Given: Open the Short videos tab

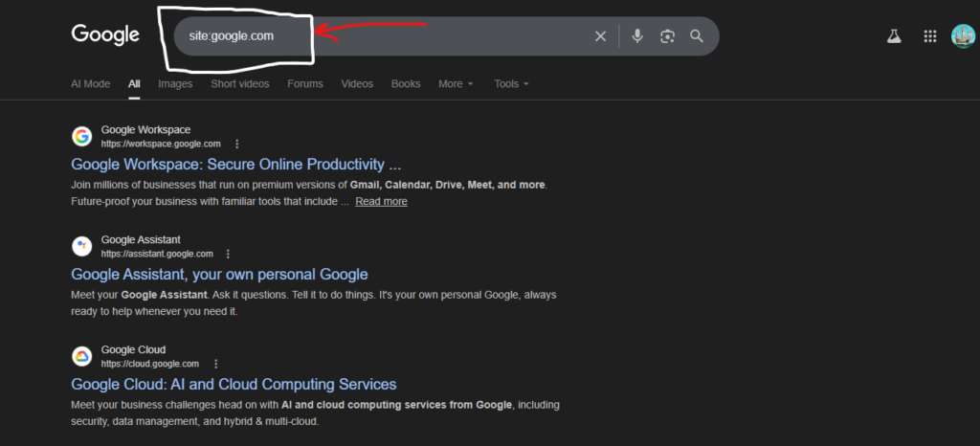Looking at the screenshot, I should (x=240, y=83).
